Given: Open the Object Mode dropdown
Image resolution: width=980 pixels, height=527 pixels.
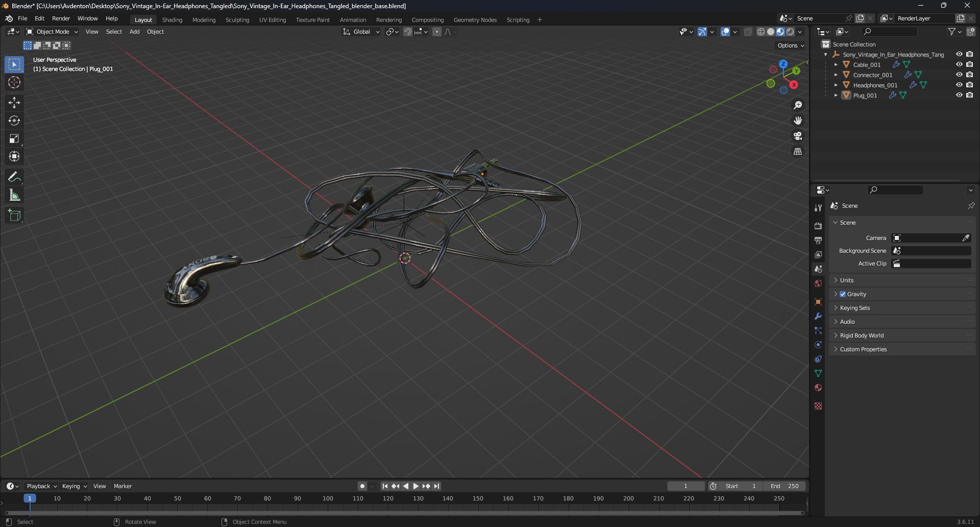Looking at the screenshot, I should [x=52, y=32].
